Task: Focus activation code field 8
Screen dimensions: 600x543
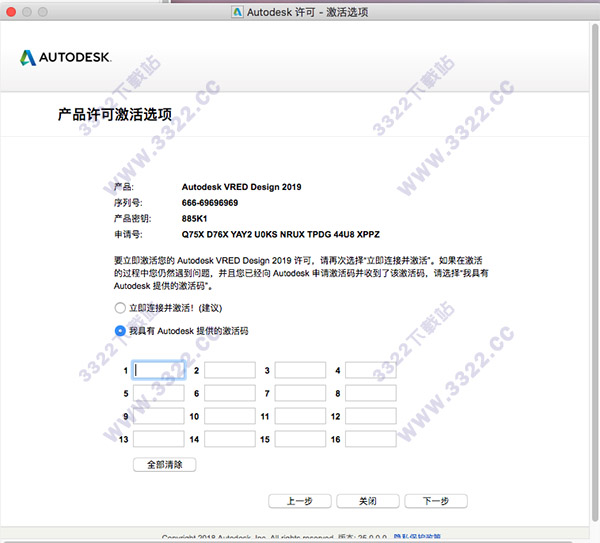Action: (x=370, y=393)
